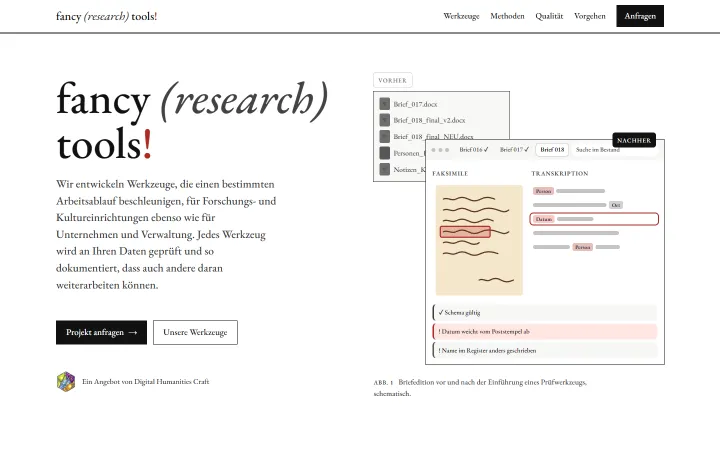The width and height of the screenshot is (720, 450).
Task: Select the Brief 018 tab
Action: tap(552, 150)
